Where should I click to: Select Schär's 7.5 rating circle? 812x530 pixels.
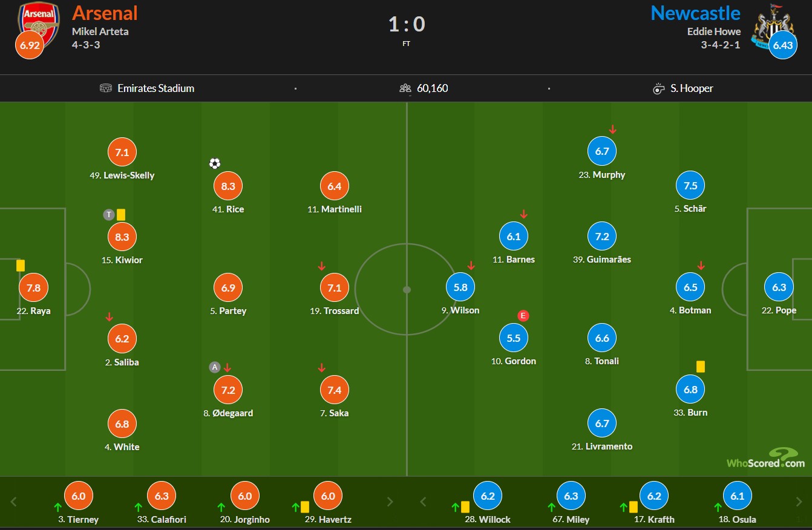tap(690, 186)
